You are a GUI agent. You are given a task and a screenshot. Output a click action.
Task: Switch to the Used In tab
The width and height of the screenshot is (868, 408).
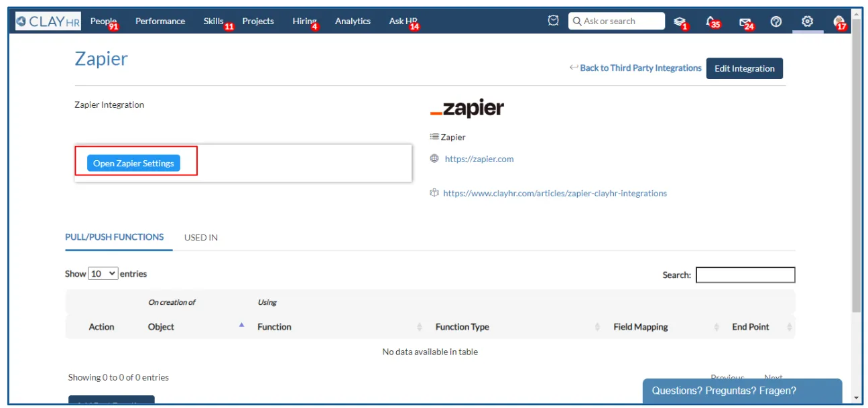(201, 237)
